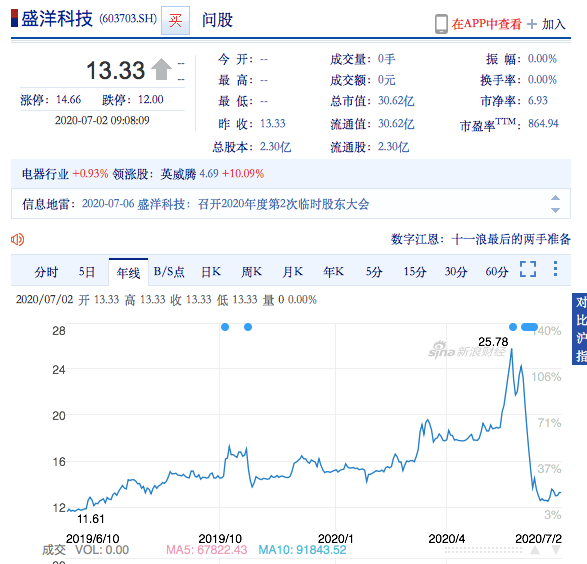The width and height of the screenshot is (587, 564).
Task: Click 加入 to add to watchlist
Action: click(554, 24)
